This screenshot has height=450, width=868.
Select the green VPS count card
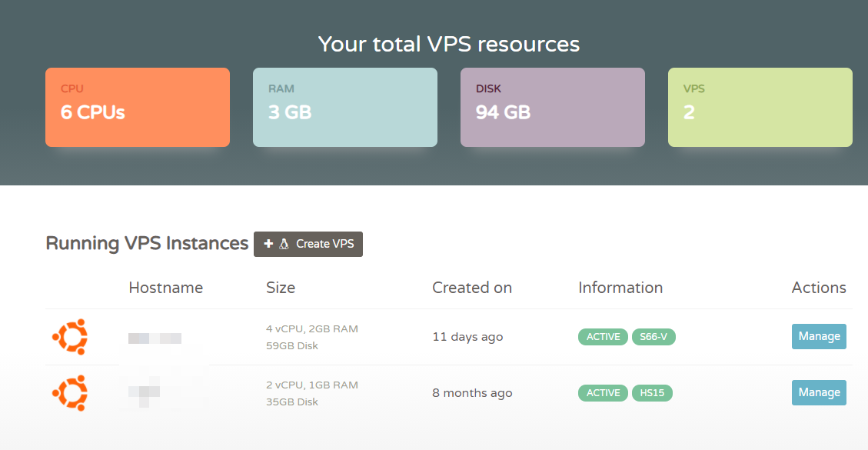(760, 107)
